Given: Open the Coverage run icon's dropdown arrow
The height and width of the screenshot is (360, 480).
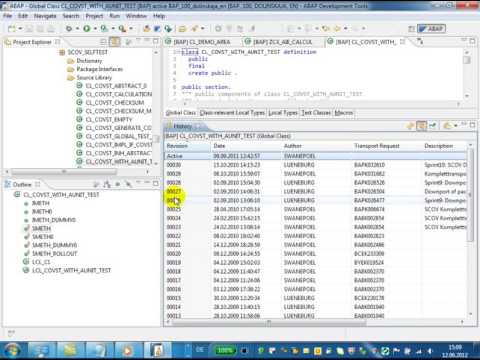Looking at the screenshot, I should pyautogui.click(x=113, y=29).
